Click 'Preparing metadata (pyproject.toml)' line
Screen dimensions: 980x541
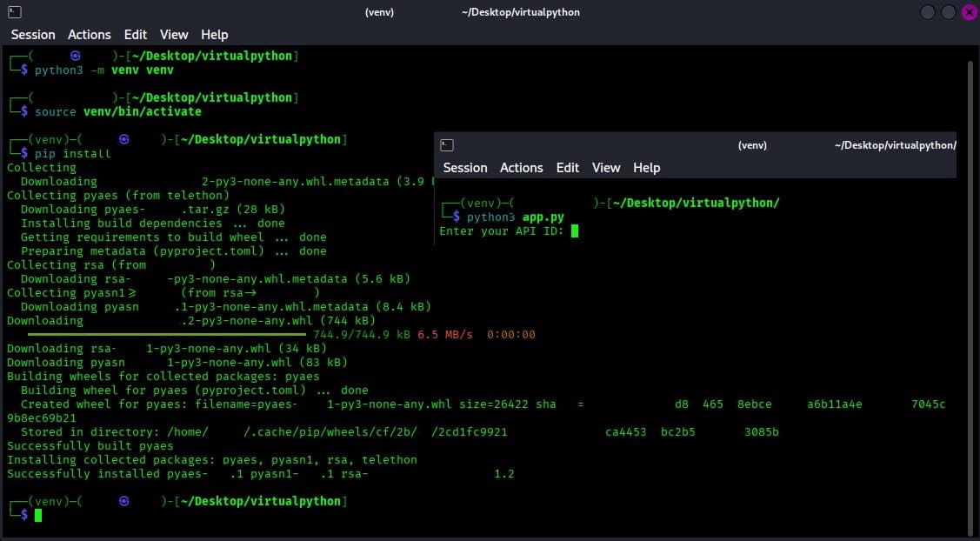174,250
